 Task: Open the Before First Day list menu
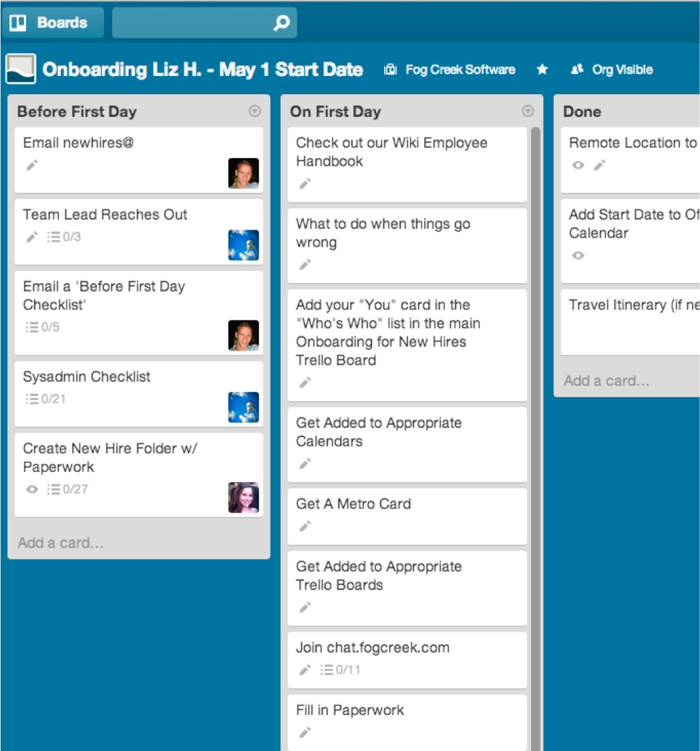(254, 111)
